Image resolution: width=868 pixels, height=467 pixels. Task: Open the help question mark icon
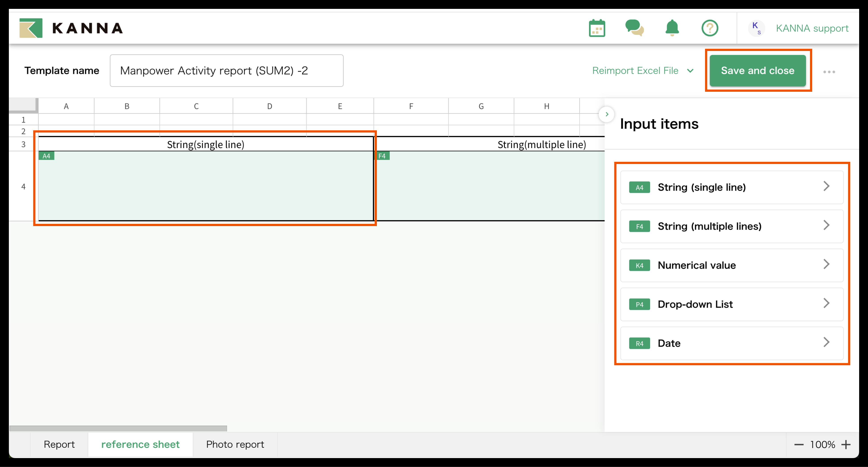tap(710, 28)
